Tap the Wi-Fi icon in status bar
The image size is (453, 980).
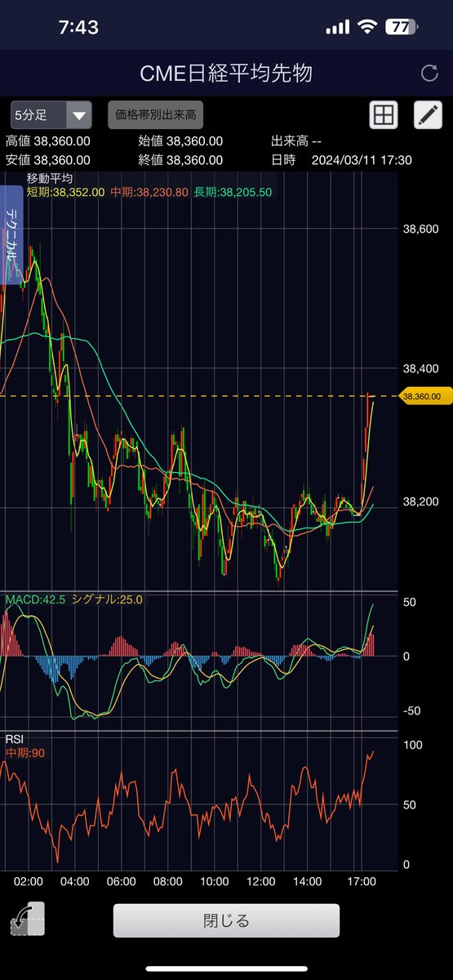point(367,27)
